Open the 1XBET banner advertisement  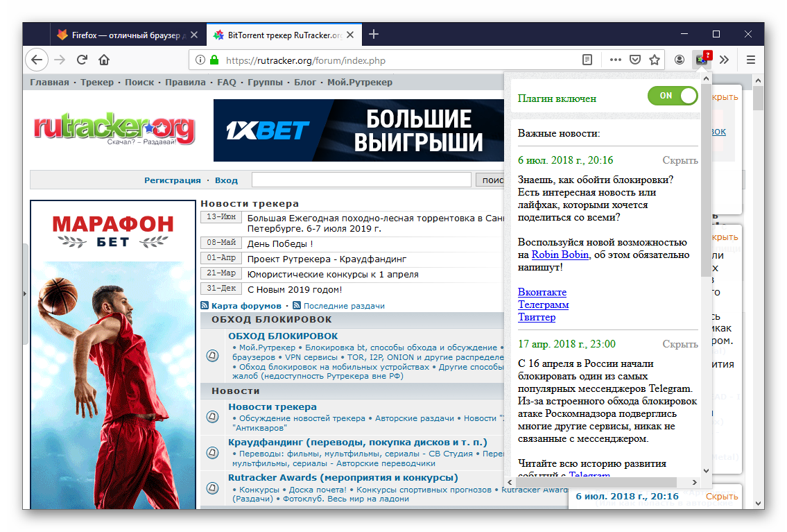(358, 130)
